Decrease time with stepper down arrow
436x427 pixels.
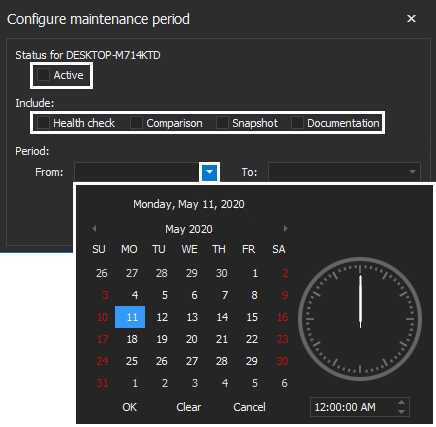click(401, 411)
